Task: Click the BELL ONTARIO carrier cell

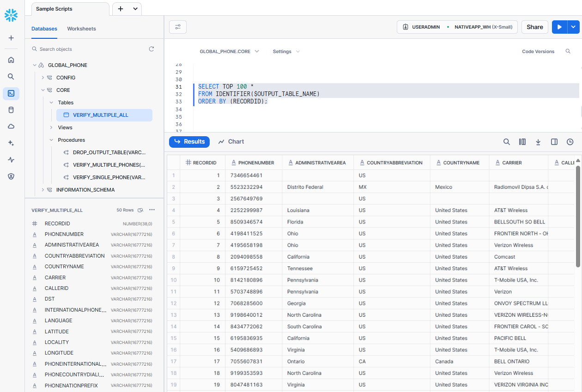Action: pos(519,362)
